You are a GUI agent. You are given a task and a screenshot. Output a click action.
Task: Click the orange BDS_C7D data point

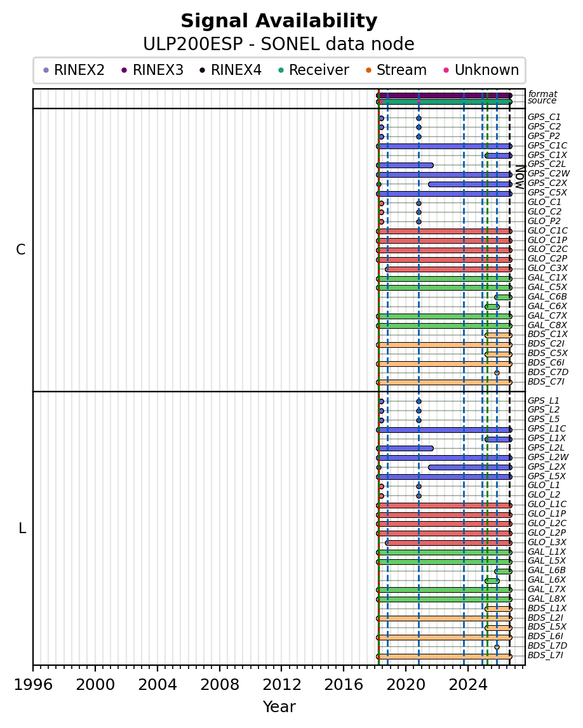tap(497, 373)
